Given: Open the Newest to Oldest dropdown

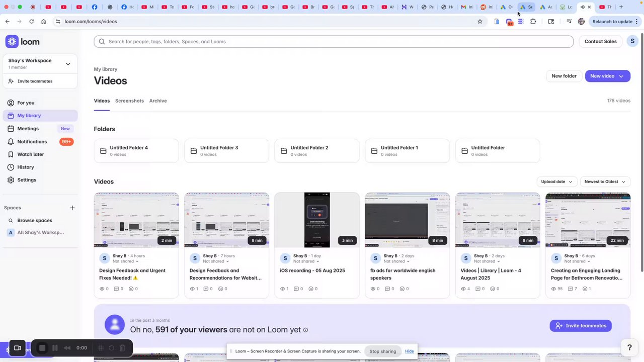Looking at the screenshot, I should [605, 182].
